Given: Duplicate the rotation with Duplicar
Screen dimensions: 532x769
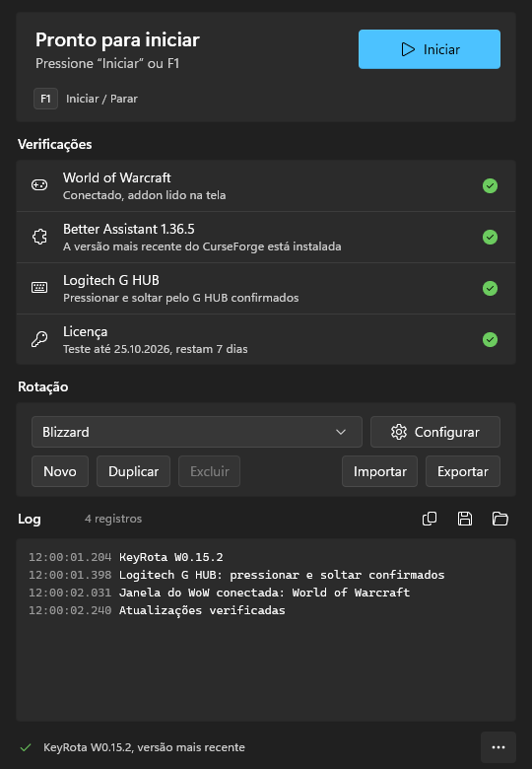Looking at the screenshot, I should click(133, 471).
